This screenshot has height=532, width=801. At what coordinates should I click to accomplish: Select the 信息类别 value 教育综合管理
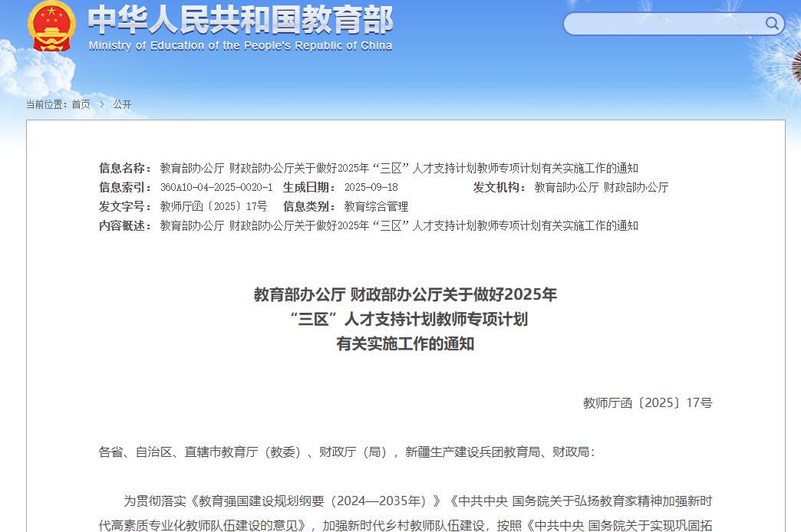tap(375, 206)
